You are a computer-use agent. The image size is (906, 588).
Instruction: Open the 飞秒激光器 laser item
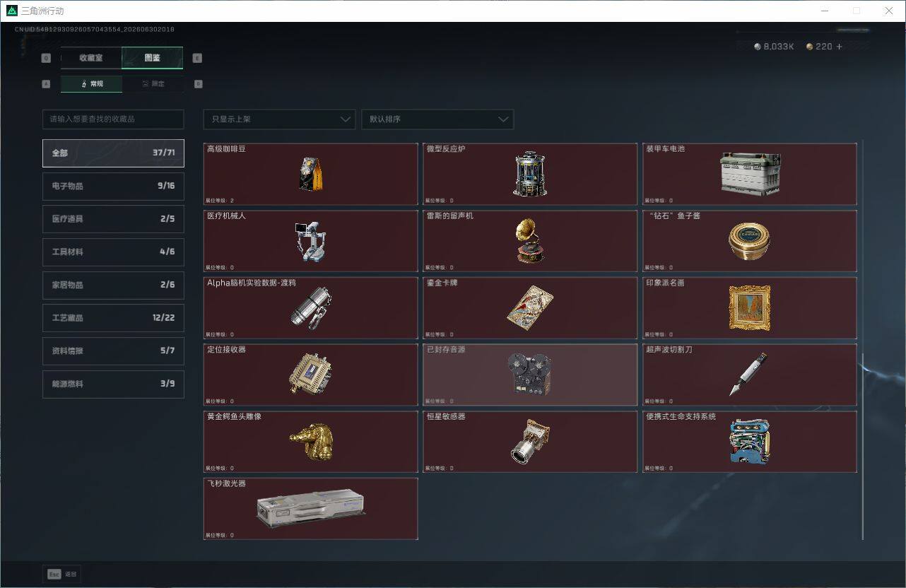click(x=310, y=509)
